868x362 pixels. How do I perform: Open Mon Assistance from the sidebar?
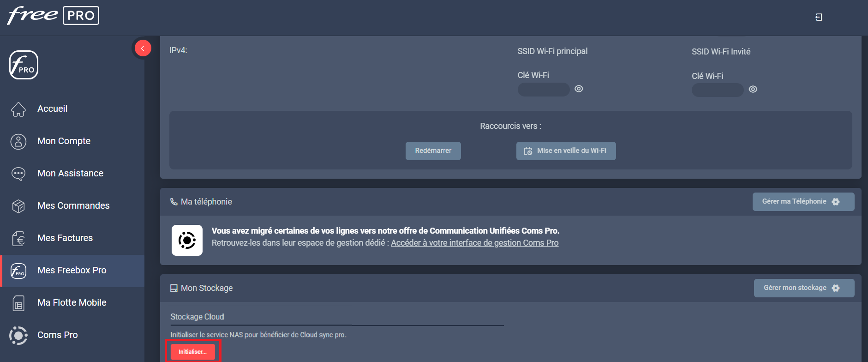(18, 174)
